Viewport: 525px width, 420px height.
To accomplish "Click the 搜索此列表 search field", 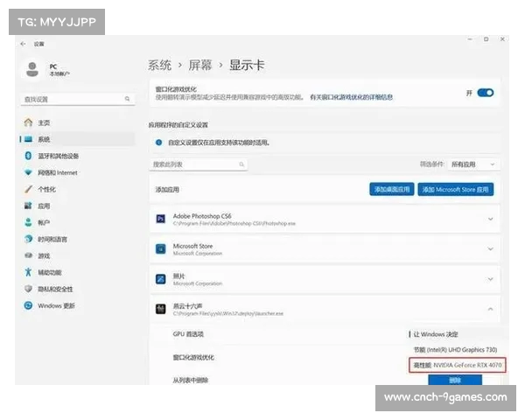I will click(199, 164).
